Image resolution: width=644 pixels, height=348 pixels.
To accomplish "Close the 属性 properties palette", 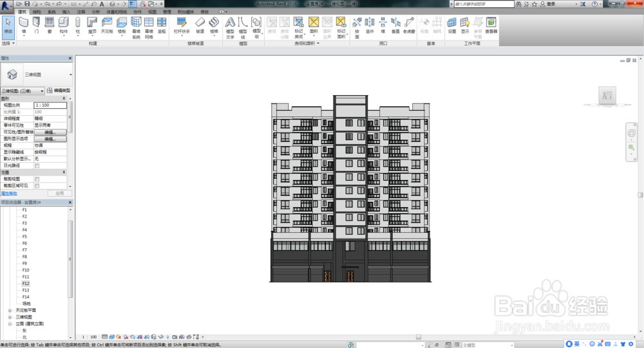I will (x=70, y=59).
